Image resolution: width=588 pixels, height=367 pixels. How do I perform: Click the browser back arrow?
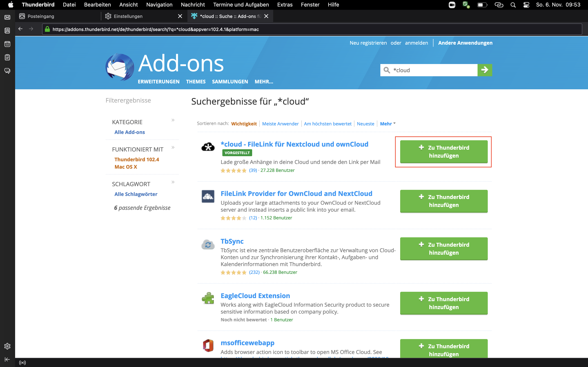coord(20,29)
